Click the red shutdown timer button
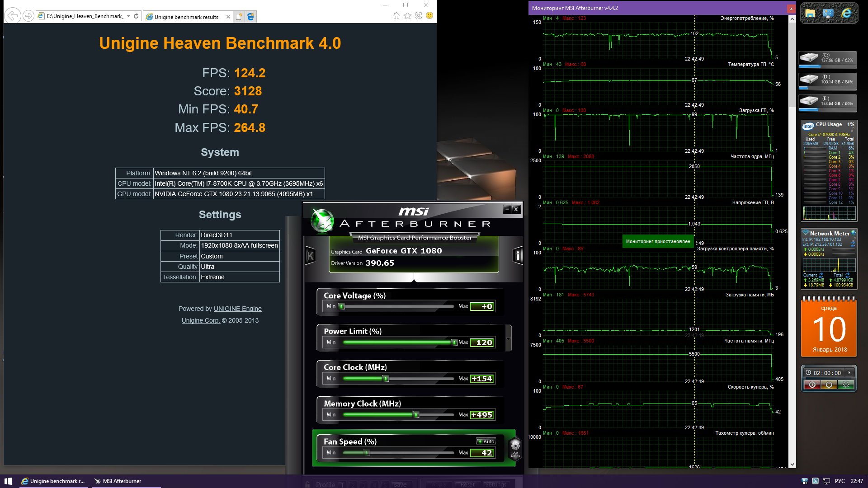Viewport: 868px width, 488px height. click(x=812, y=385)
